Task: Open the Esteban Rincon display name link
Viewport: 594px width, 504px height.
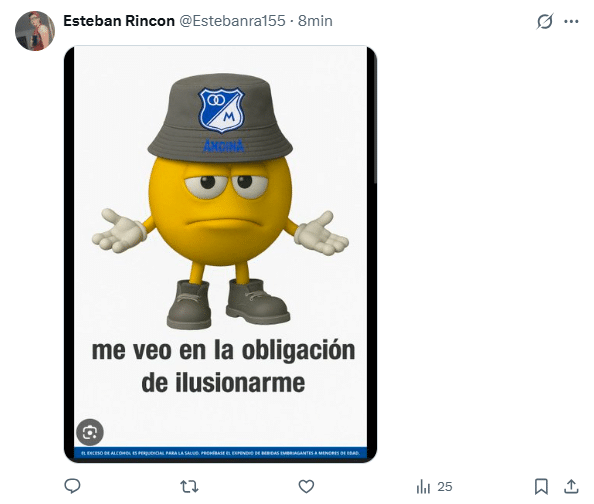Action: 119,21
